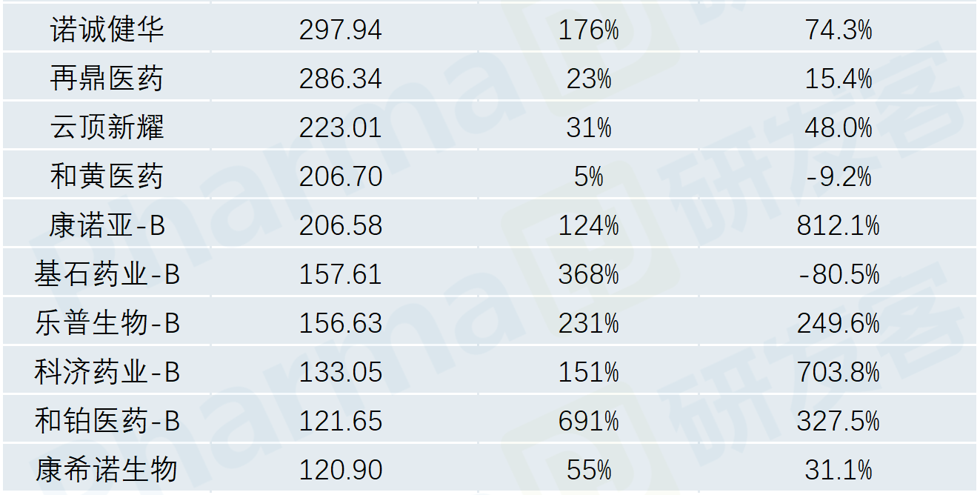
Task: Click the negative -80.5% cell
Action: coord(838,274)
